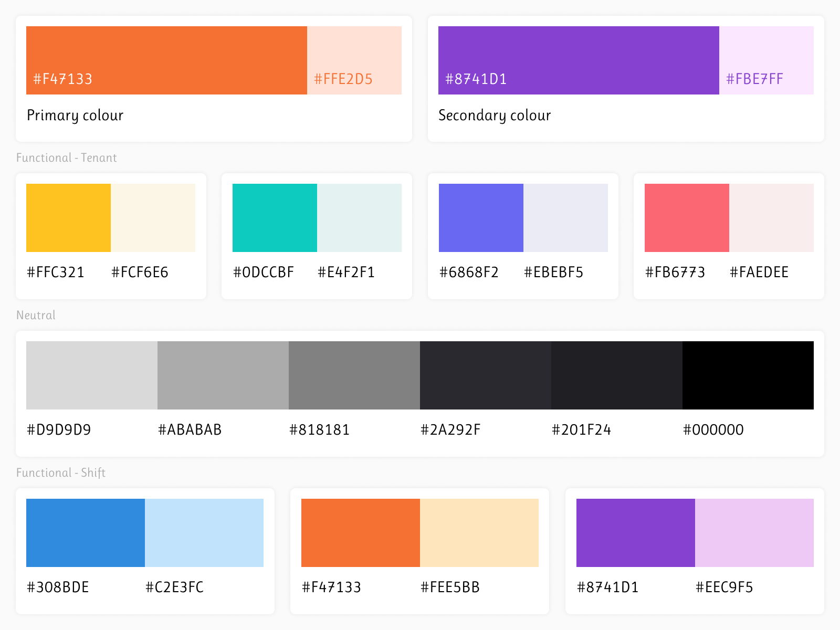Screen dimensions: 840x630
Task: Choose the indigo #6868F2 swatch
Action: click(x=481, y=218)
